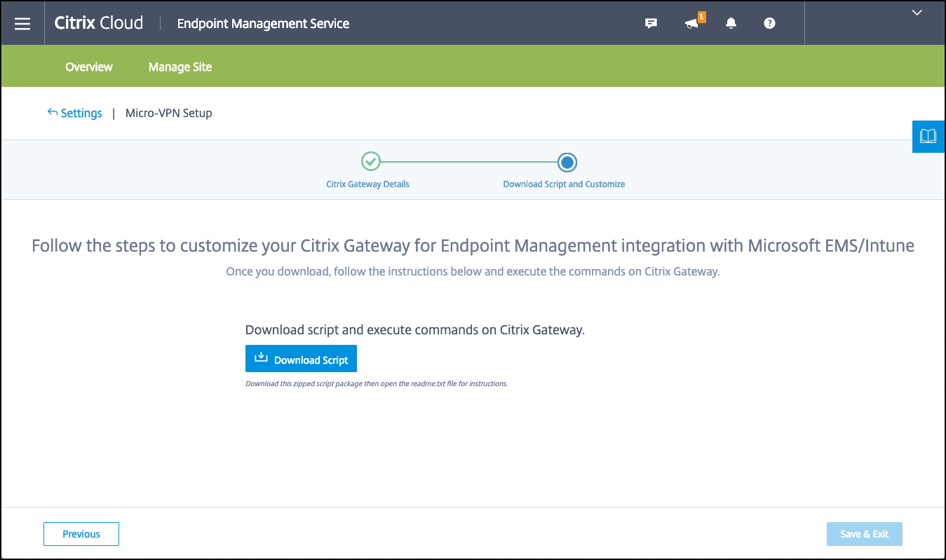
Task: Click the Previous button
Action: click(81, 534)
